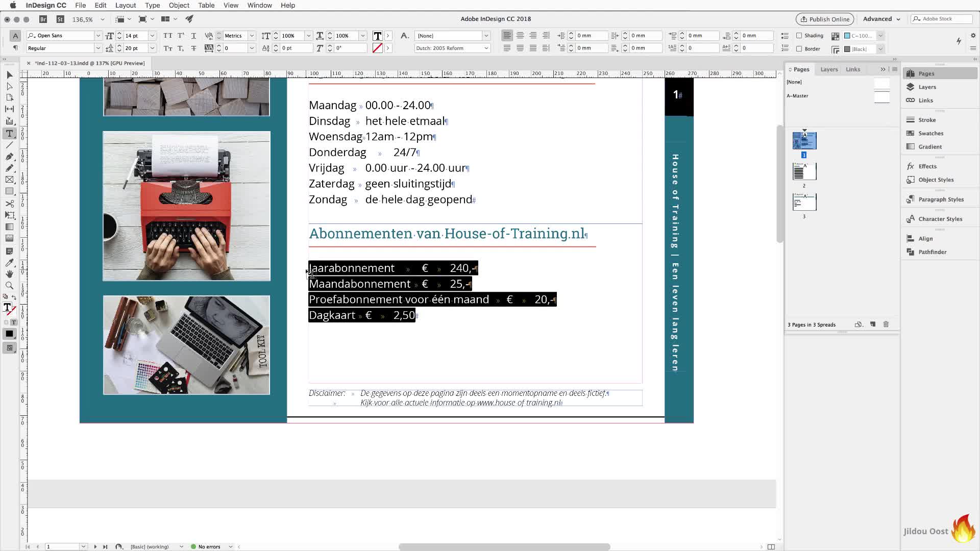This screenshot has height=551, width=980.
Task: Open character style None dropdown
Action: point(486,36)
